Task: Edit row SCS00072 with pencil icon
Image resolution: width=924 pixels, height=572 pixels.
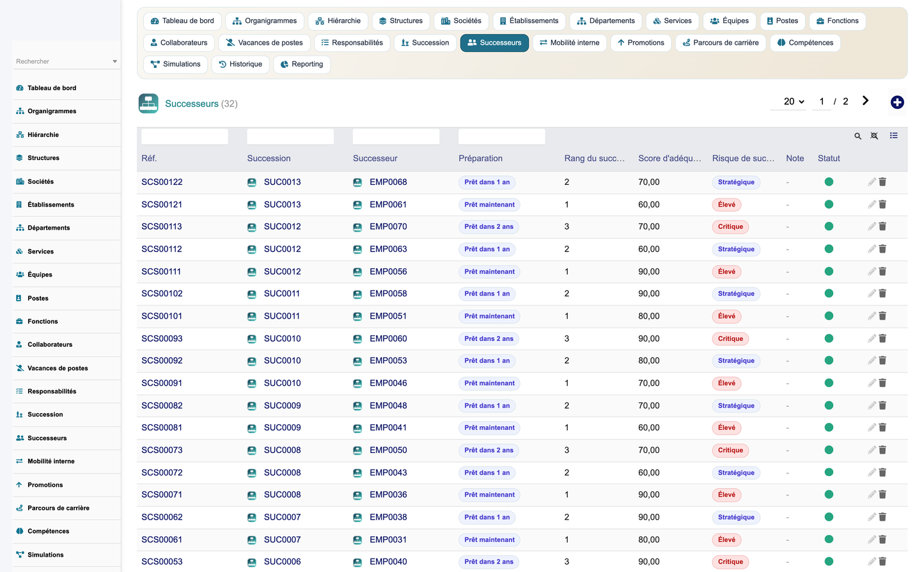Action: 872,473
